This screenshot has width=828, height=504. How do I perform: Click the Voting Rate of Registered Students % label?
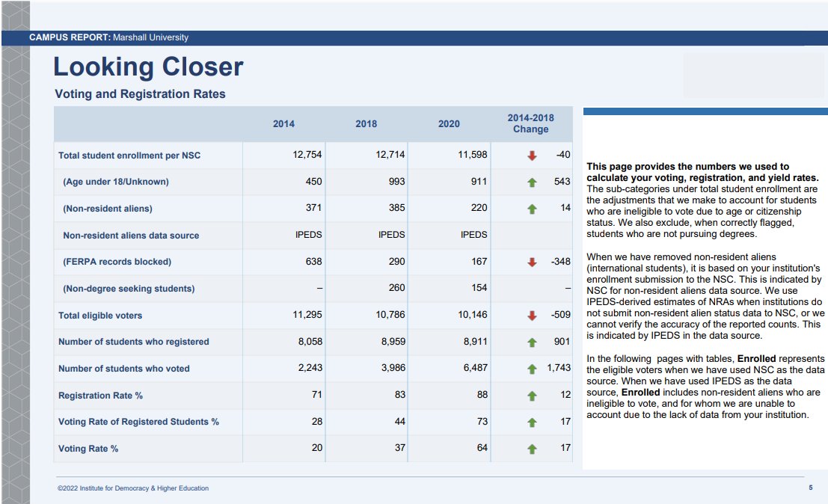(x=138, y=422)
